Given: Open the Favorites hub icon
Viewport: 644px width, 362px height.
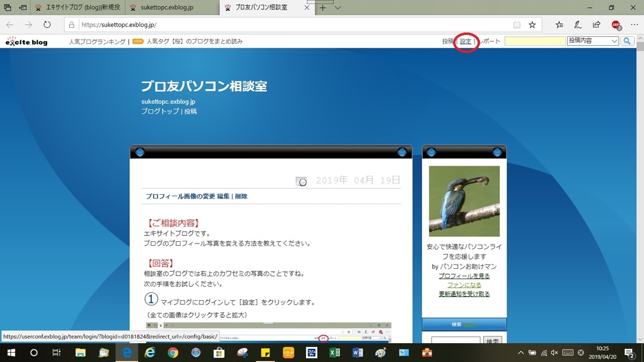Looking at the screenshot, I should click(x=559, y=25).
